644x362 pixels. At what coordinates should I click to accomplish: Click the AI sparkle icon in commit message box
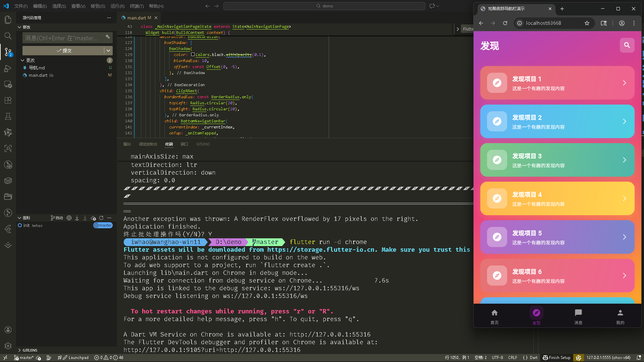[x=108, y=37]
